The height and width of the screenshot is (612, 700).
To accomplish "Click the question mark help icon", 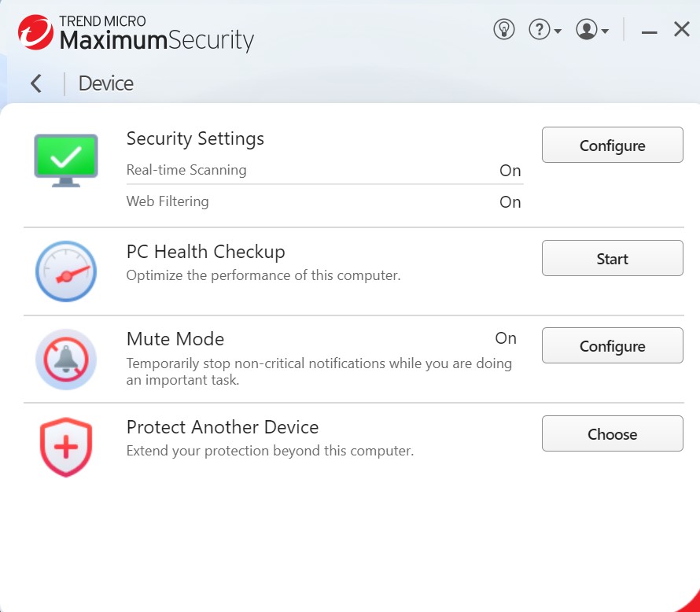I will point(539,30).
